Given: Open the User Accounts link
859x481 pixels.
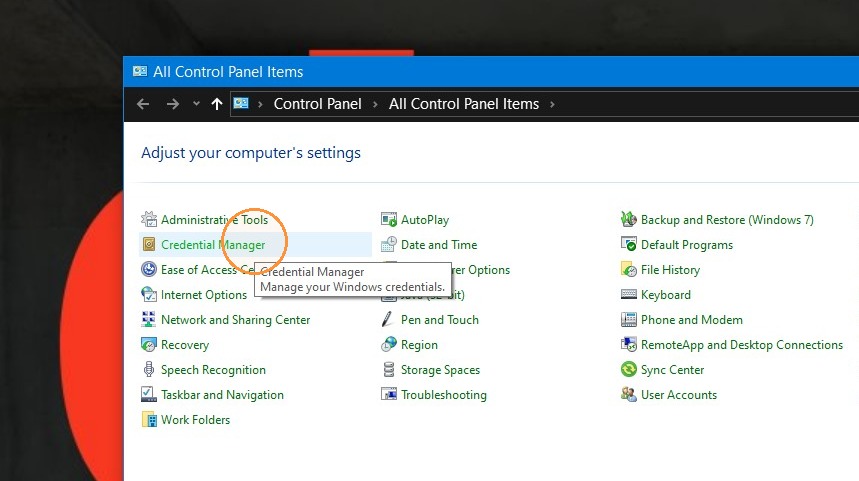Looking at the screenshot, I should click(x=679, y=394).
